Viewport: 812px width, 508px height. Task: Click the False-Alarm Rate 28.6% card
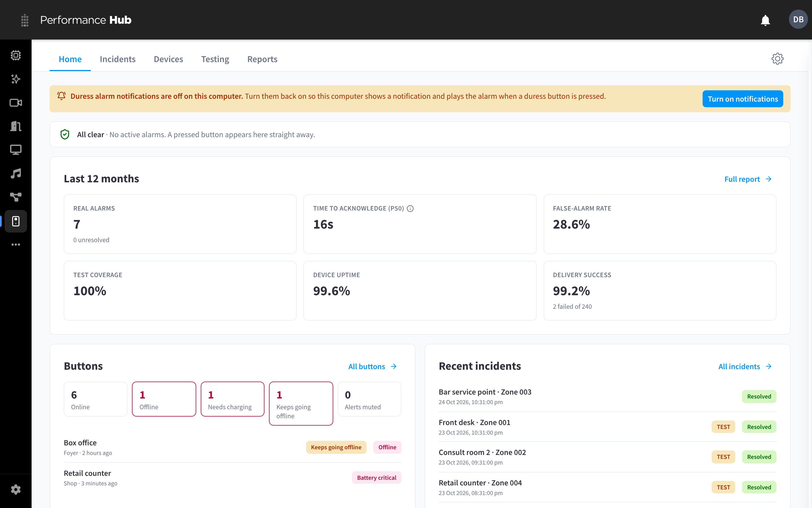click(660, 224)
